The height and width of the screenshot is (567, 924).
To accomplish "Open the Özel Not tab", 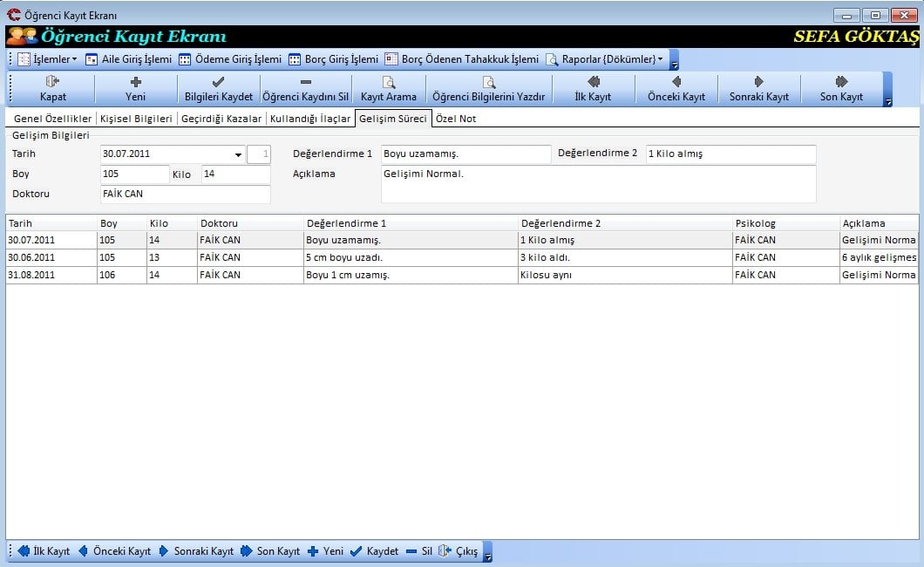I will [x=455, y=119].
